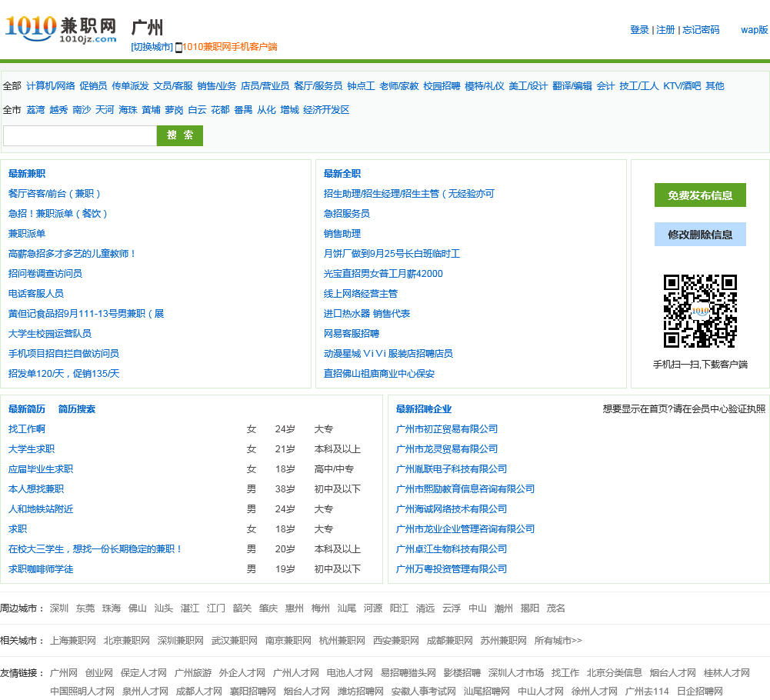This screenshot has height=700, width=770.
Task: Select KTV/酒吧 category
Action: (682, 86)
